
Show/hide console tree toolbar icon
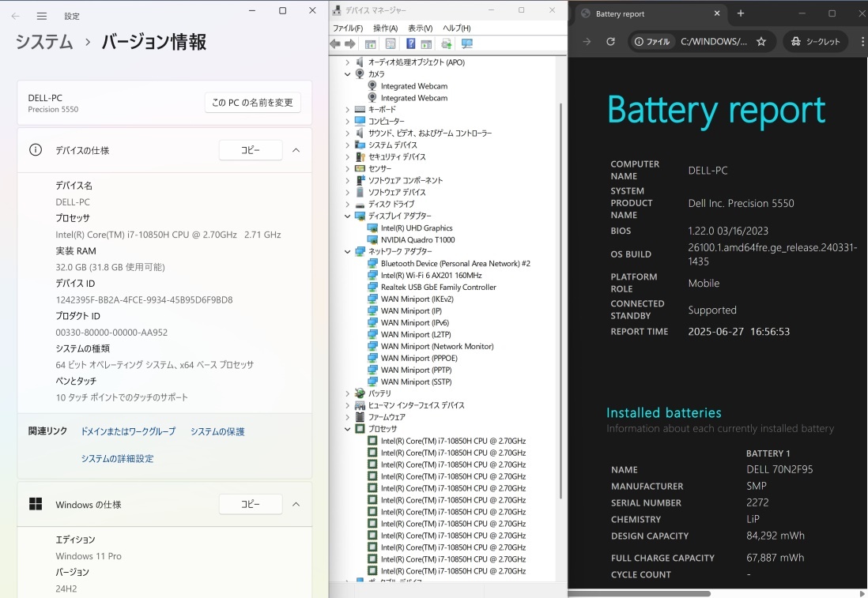(x=370, y=43)
